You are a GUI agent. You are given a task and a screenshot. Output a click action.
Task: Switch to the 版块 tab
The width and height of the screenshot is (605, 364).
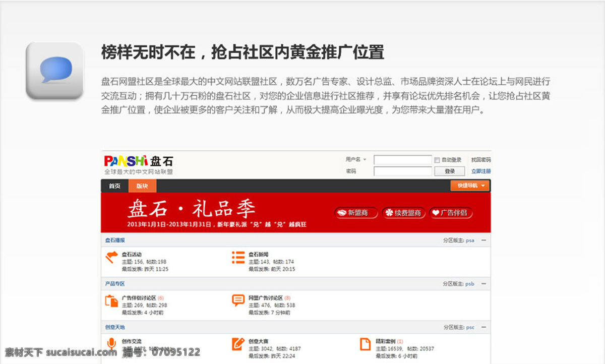(x=142, y=186)
